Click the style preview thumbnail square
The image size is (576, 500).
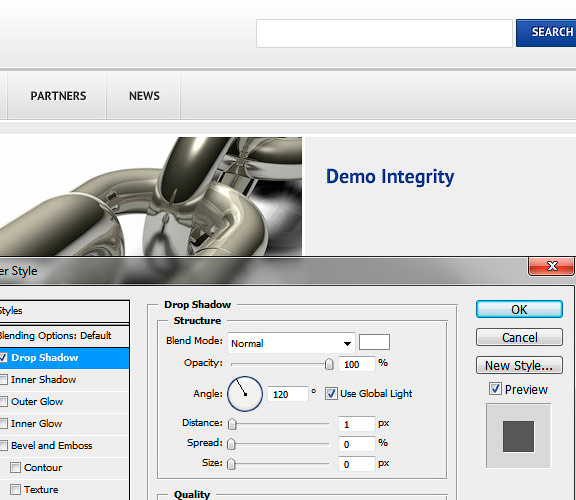pyautogui.click(x=518, y=436)
